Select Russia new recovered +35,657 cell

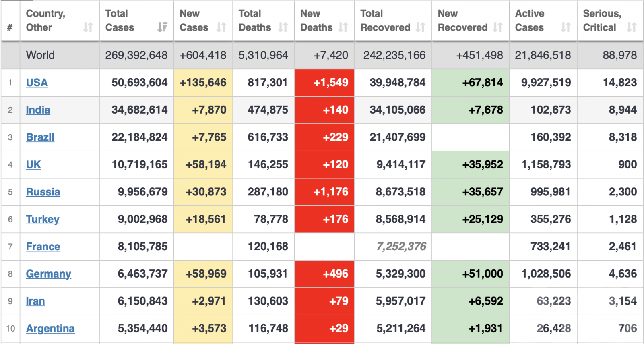tap(471, 192)
